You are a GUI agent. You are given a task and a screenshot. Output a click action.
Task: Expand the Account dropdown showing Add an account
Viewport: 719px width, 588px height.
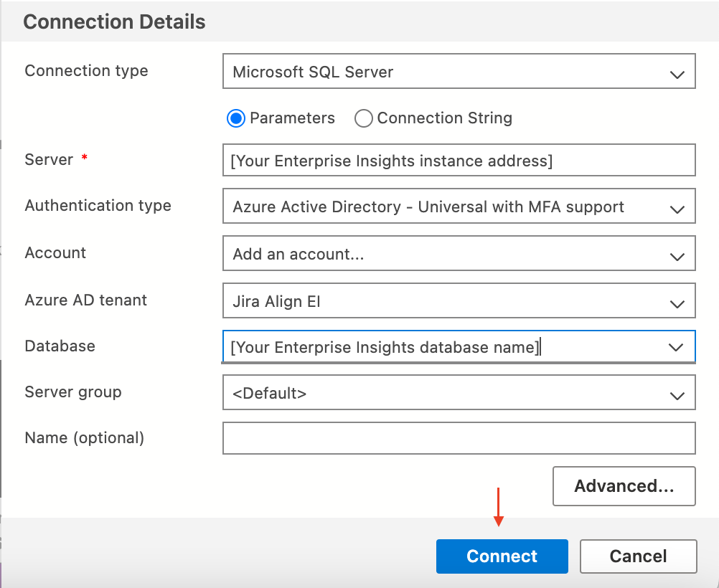click(459, 253)
